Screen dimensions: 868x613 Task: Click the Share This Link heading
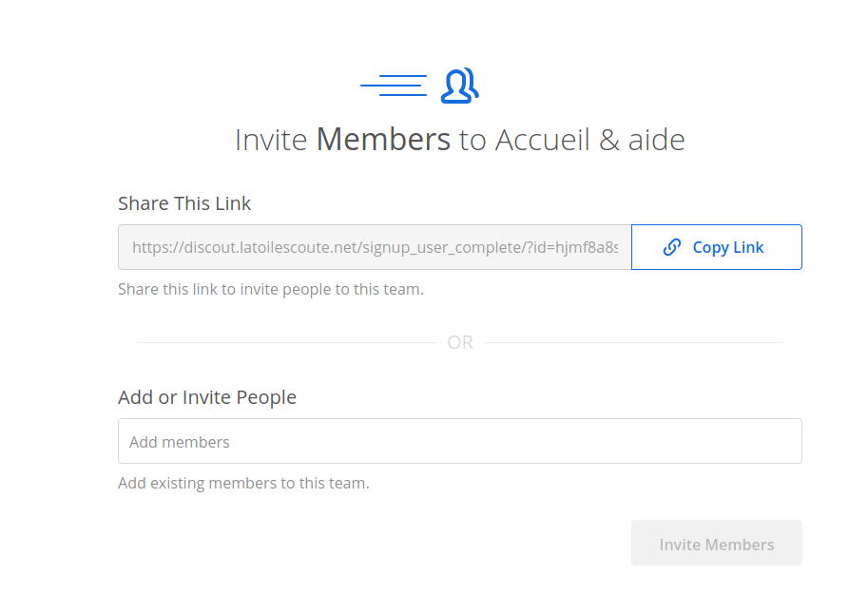pos(184,203)
